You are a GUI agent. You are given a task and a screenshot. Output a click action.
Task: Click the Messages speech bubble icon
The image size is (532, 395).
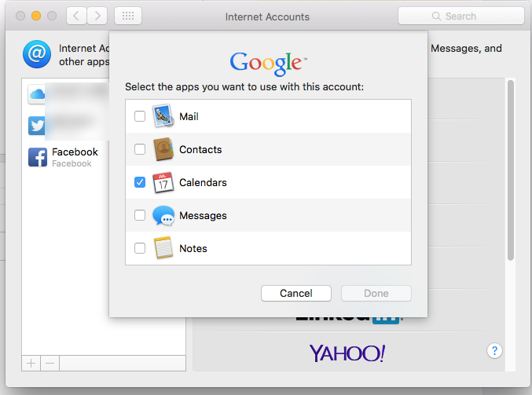163,215
